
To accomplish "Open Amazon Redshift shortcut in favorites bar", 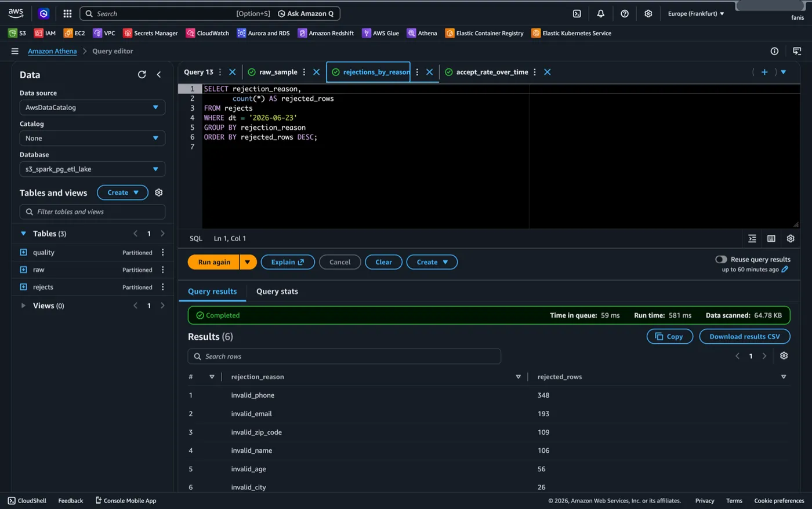I will coord(325,33).
